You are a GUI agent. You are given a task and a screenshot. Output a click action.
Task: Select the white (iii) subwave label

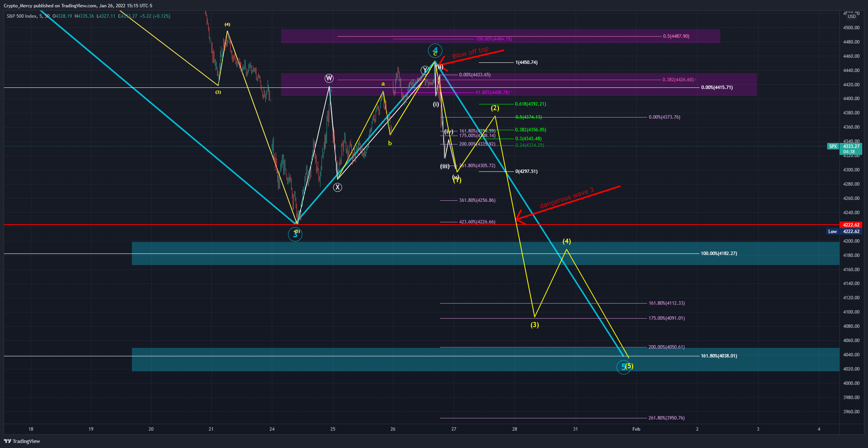click(445, 166)
